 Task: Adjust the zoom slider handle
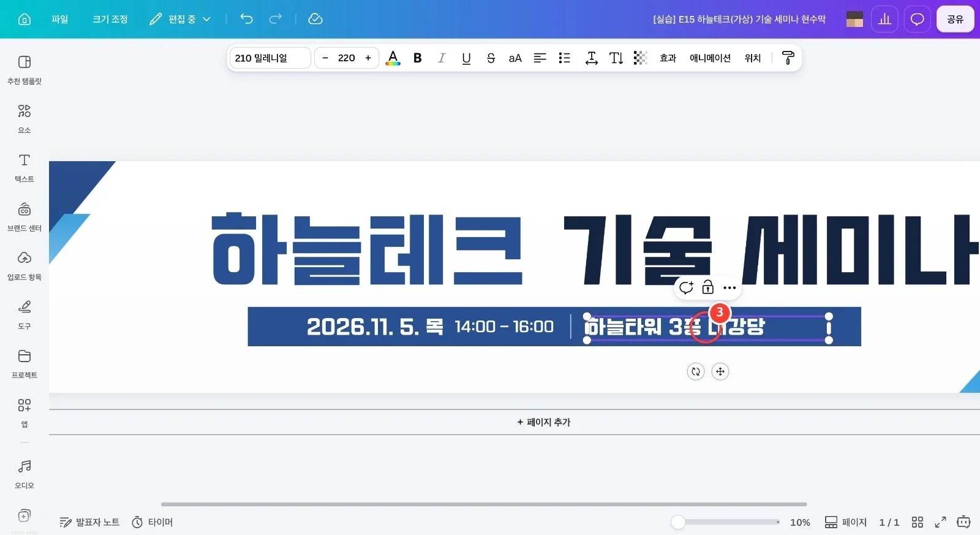(x=678, y=522)
